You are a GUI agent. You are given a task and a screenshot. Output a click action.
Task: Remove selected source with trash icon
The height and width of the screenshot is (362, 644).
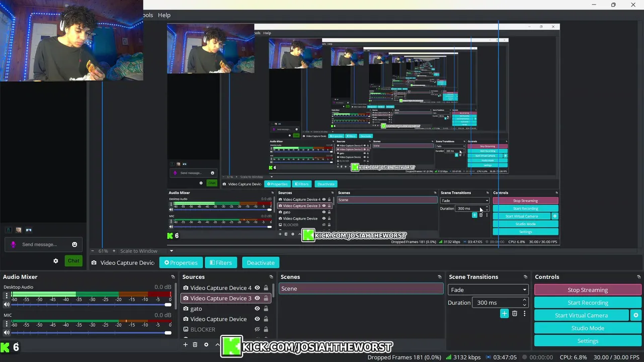click(195, 344)
